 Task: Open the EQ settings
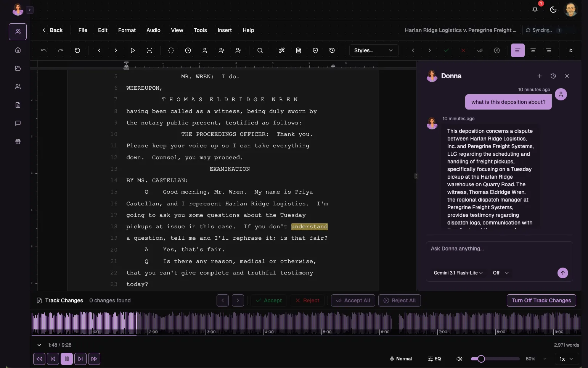pyautogui.click(x=434, y=359)
